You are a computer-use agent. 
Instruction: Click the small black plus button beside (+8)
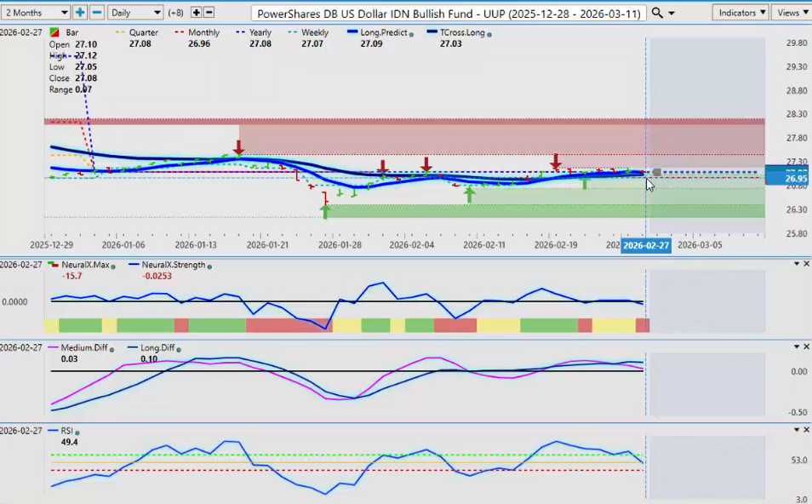tap(197, 13)
